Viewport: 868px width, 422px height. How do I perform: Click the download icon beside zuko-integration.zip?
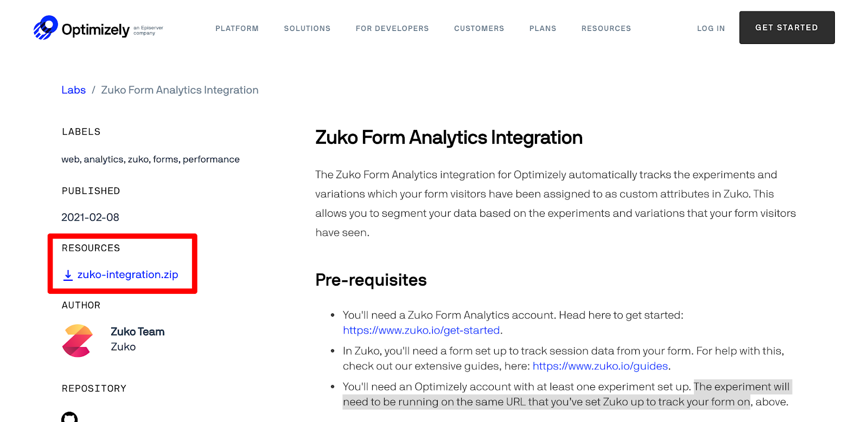[x=67, y=275]
